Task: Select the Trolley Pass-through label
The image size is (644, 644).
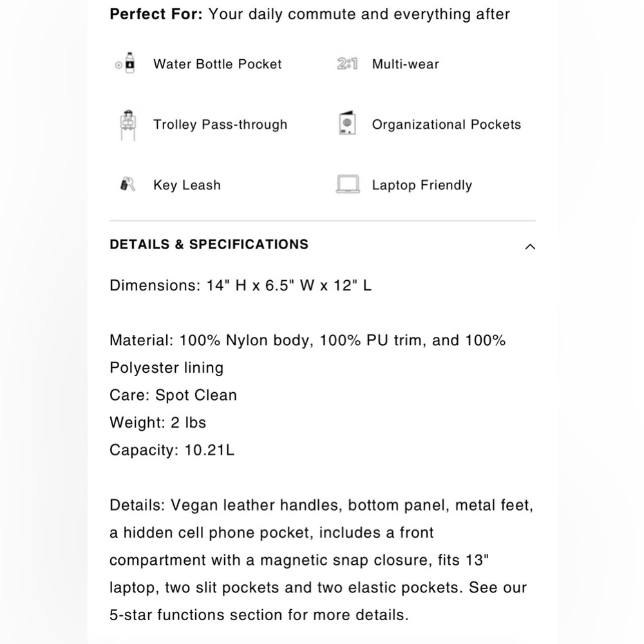Action: [220, 124]
